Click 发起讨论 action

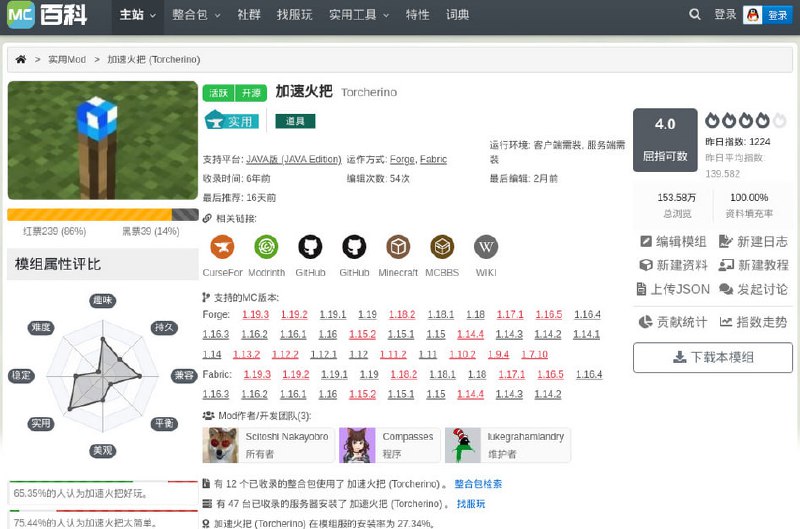(x=754, y=289)
